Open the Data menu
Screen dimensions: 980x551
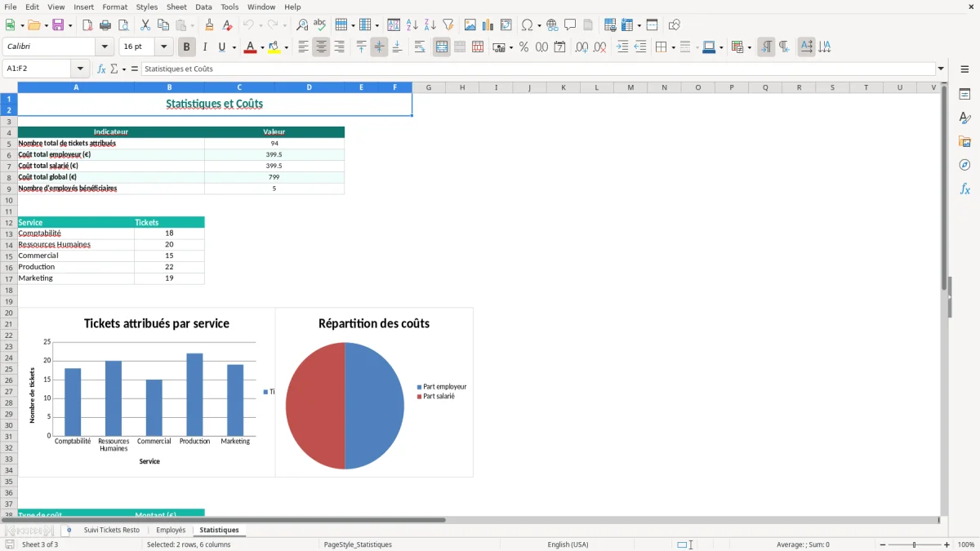(203, 7)
